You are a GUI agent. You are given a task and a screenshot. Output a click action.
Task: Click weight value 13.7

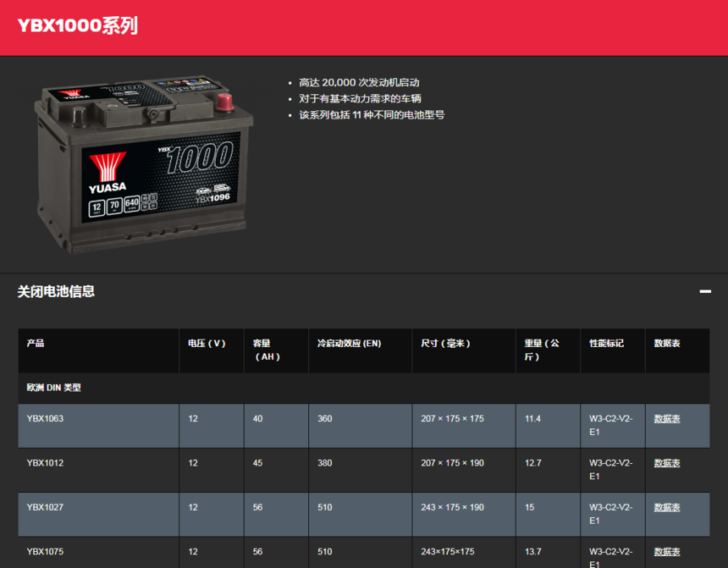point(532,552)
